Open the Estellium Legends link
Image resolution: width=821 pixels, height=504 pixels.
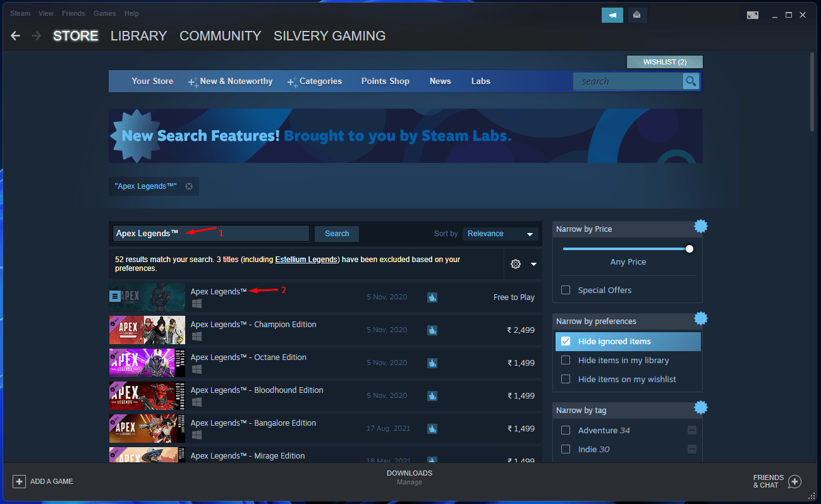[307, 260]
